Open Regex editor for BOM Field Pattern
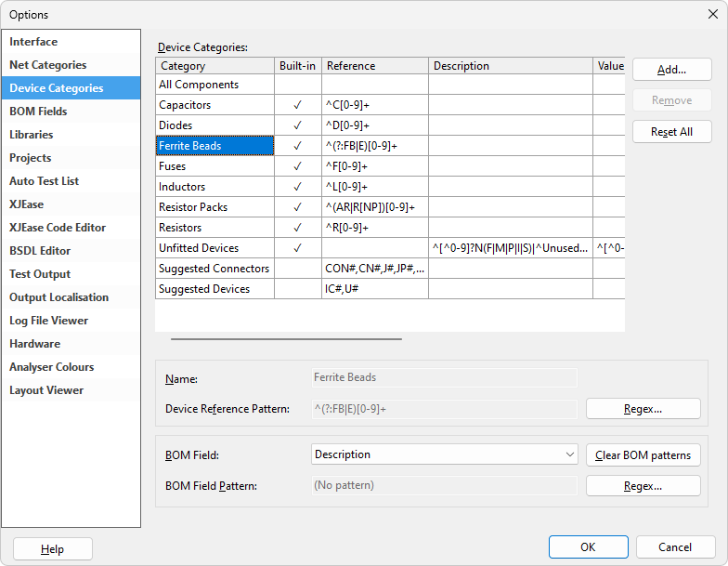The image size is (728, 566). (x=643, y=486)
